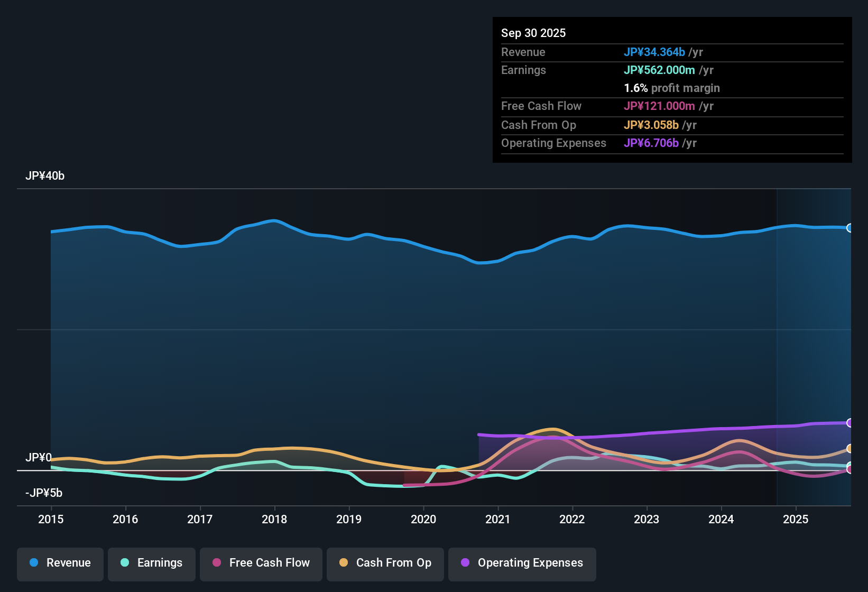Click the 2021 year axis label
The width and height of the screenshot is (868, 592).
[x=499, y=520]
